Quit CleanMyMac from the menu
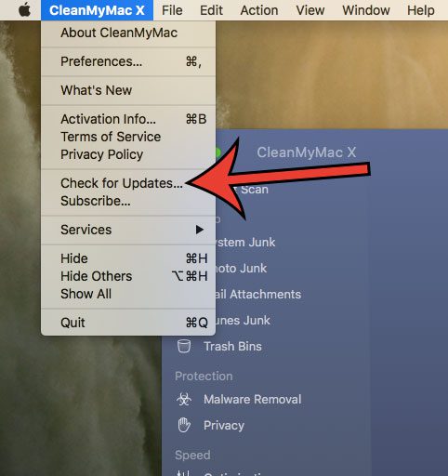This screenshot has width=448, height=476. 128,323
